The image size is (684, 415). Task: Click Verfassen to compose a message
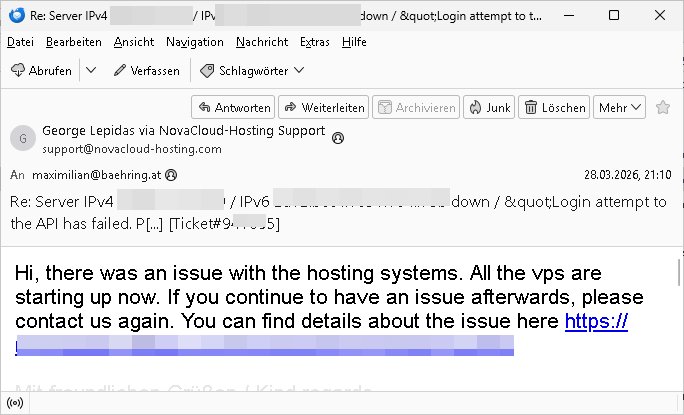pos(147,70)
